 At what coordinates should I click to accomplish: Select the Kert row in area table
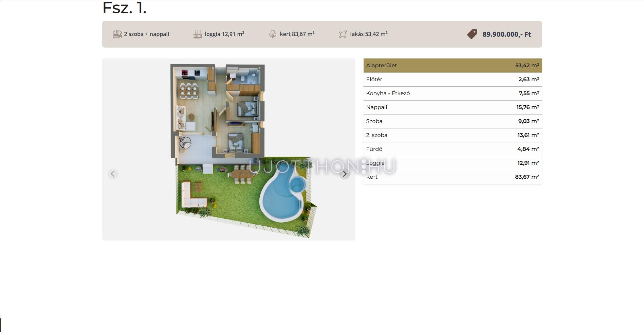(x=453, y=177)
